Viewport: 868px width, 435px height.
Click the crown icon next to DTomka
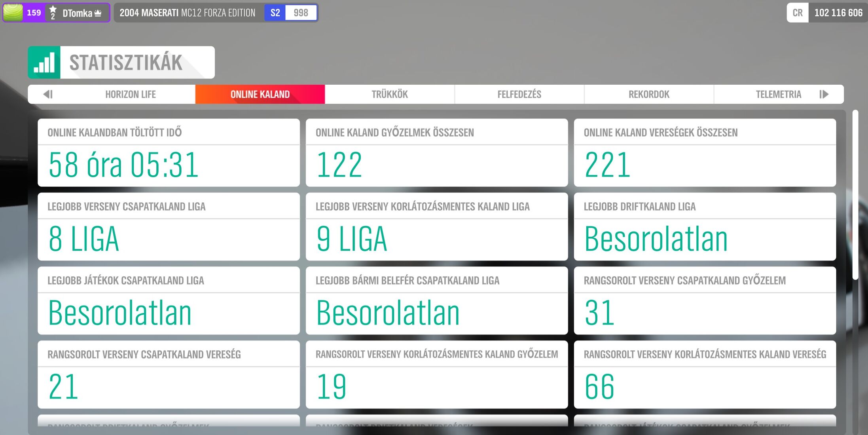click(98, 13)
